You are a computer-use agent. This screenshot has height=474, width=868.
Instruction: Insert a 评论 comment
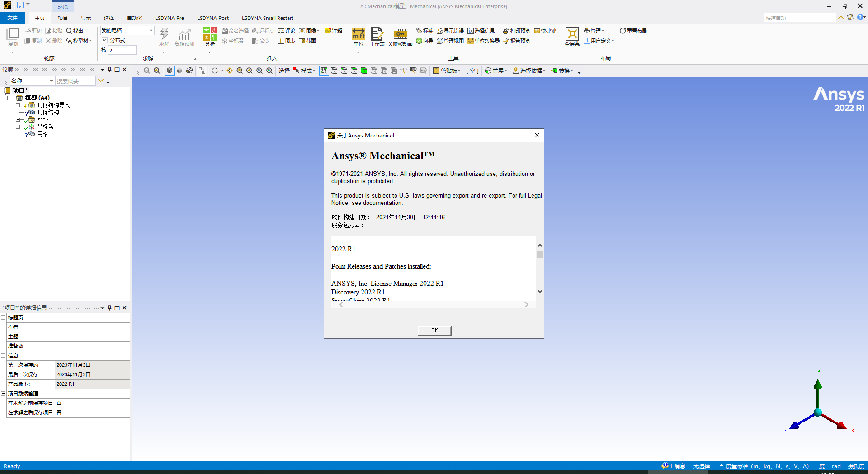tap(287, 31)
